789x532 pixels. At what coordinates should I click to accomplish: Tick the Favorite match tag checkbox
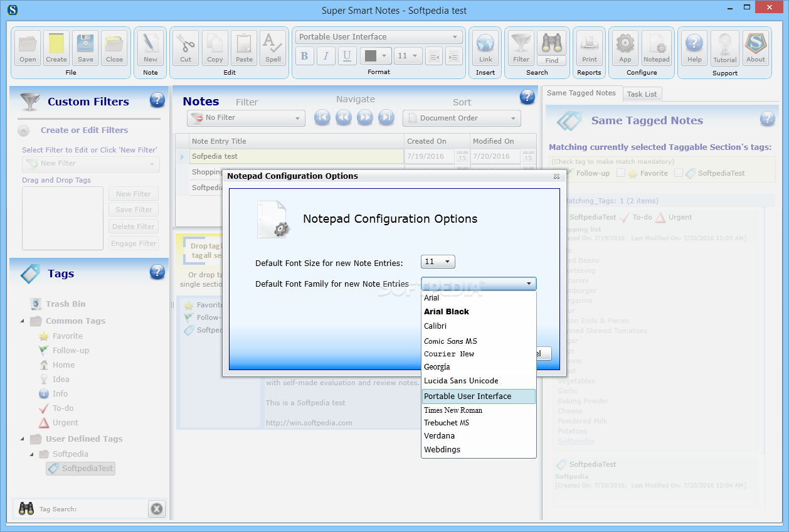[620, 173]
